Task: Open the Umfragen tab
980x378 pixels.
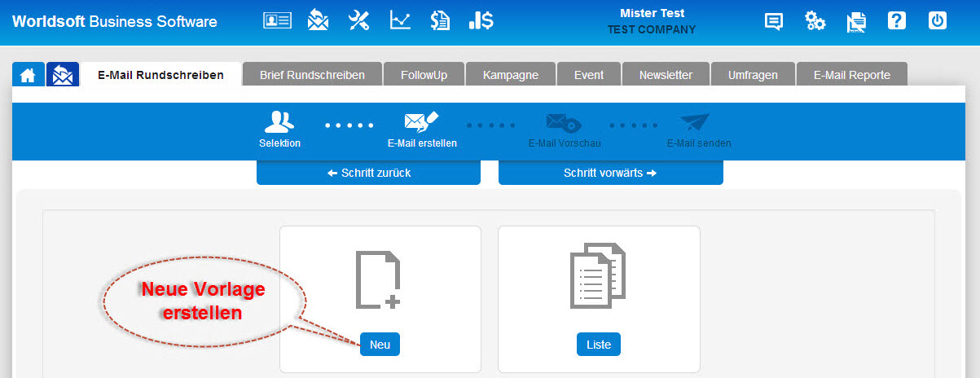Action: (x=753, y=75)
